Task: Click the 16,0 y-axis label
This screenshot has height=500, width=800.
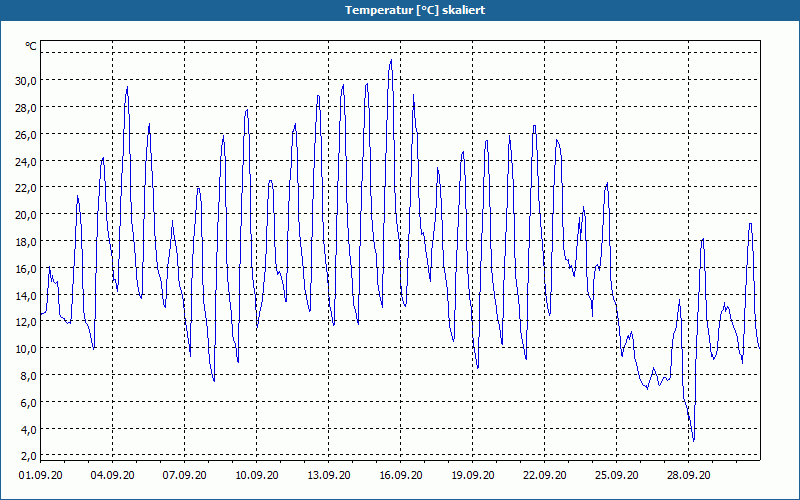Action: (26, 268)
